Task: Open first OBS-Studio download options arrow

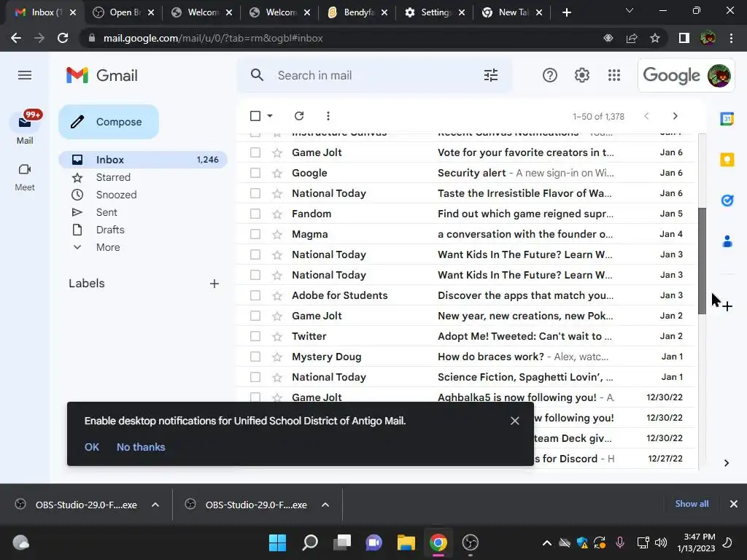Action: point(155,505)
